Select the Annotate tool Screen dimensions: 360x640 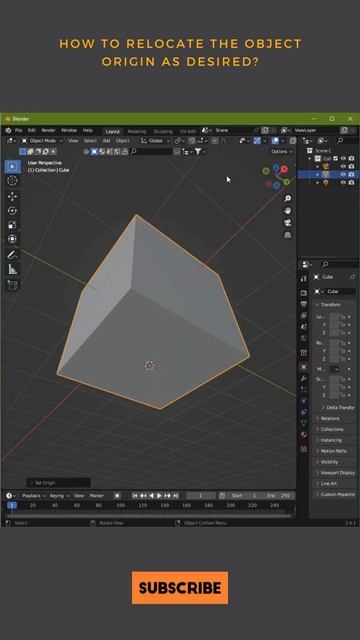(12, 255)
